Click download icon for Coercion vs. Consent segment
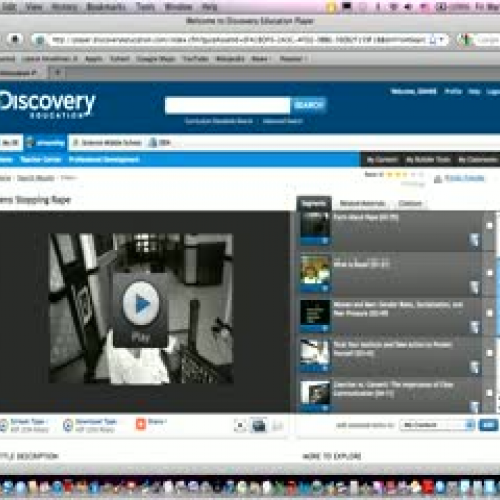Viewport: 500px width, 500px height. tap(474, 406)
